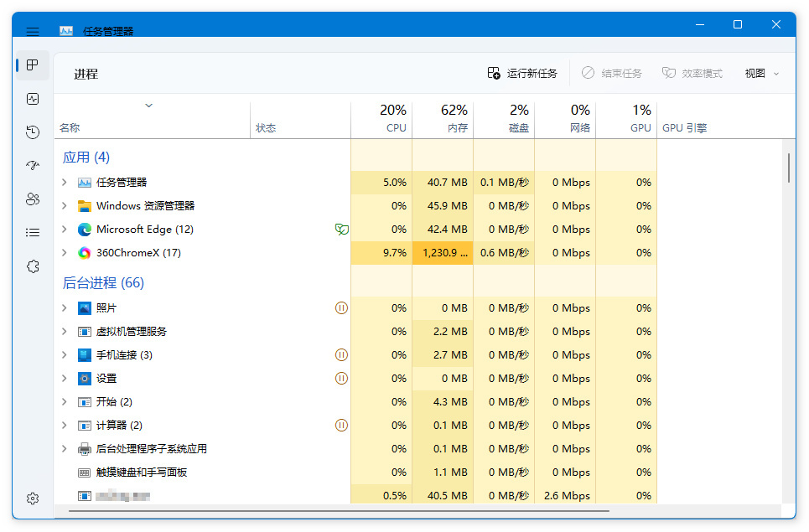Click the vertical scrollbar thumb
809x532 pixels.
(x=788, y=167)
